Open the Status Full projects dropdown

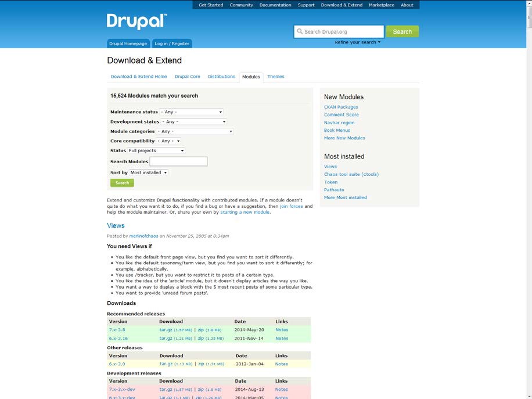click(156, 150)
